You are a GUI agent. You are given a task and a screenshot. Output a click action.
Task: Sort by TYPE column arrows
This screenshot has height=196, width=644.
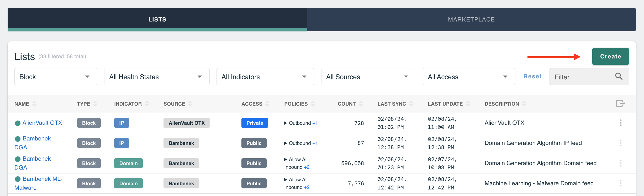(95, 104)
